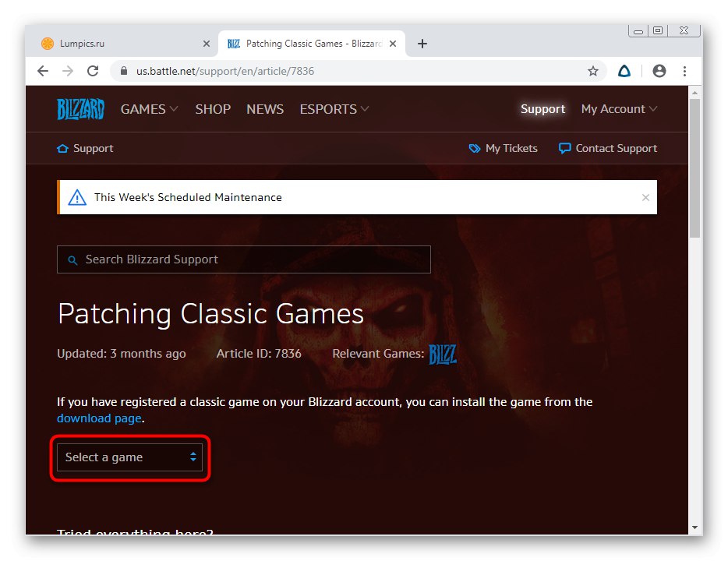
Task: Switch to the Lumpics.ru tab
Action: [122, 44]
